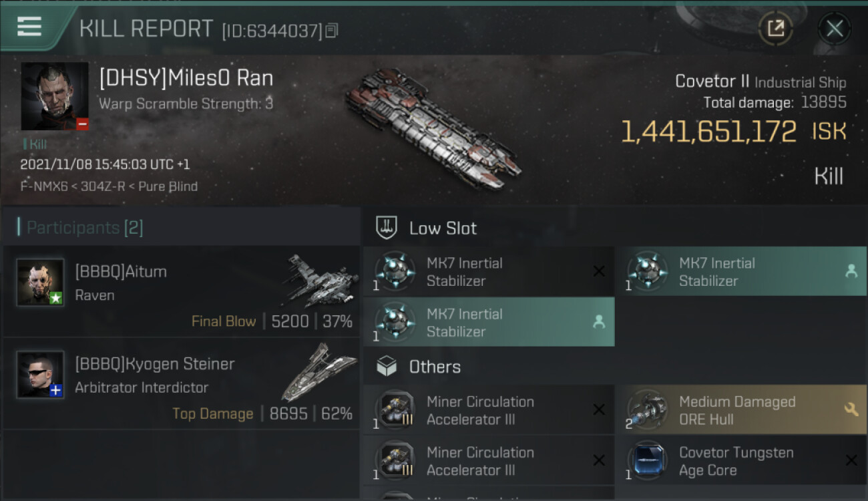Open the Participants section header
Viewport: 868px width, 501px height.
coord(85,228)
